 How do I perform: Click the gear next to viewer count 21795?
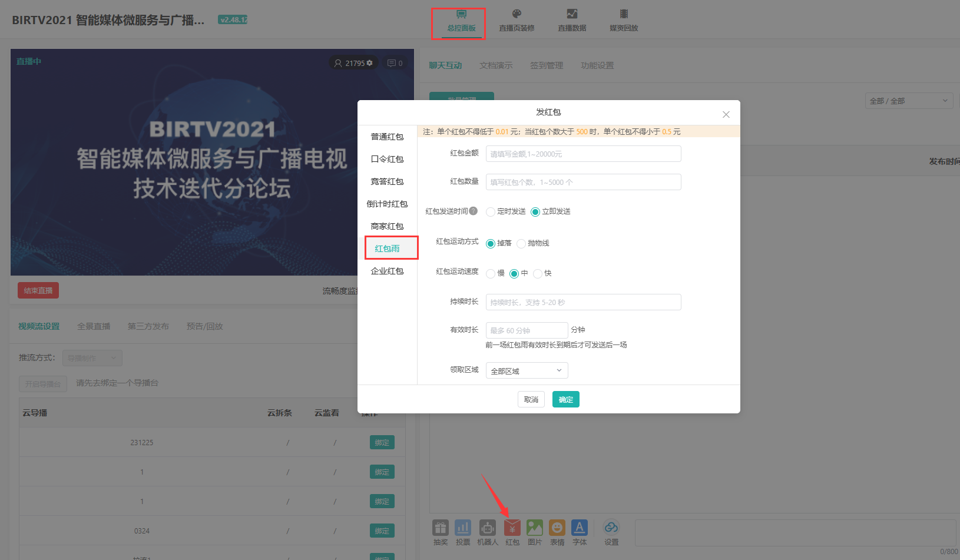[x=370, y=63]
